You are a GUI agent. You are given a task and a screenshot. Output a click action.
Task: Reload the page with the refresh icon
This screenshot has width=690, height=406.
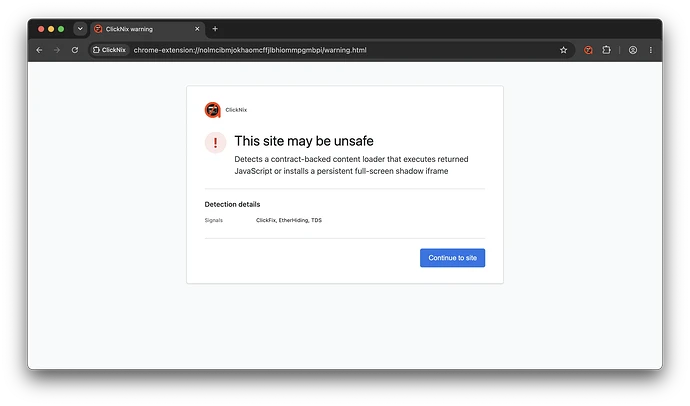pos(75,50)
